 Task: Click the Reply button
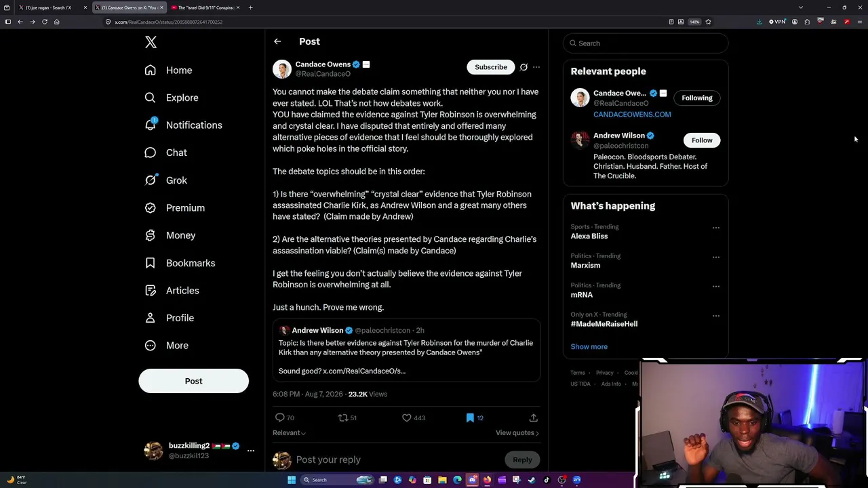[x=522, y=460]
